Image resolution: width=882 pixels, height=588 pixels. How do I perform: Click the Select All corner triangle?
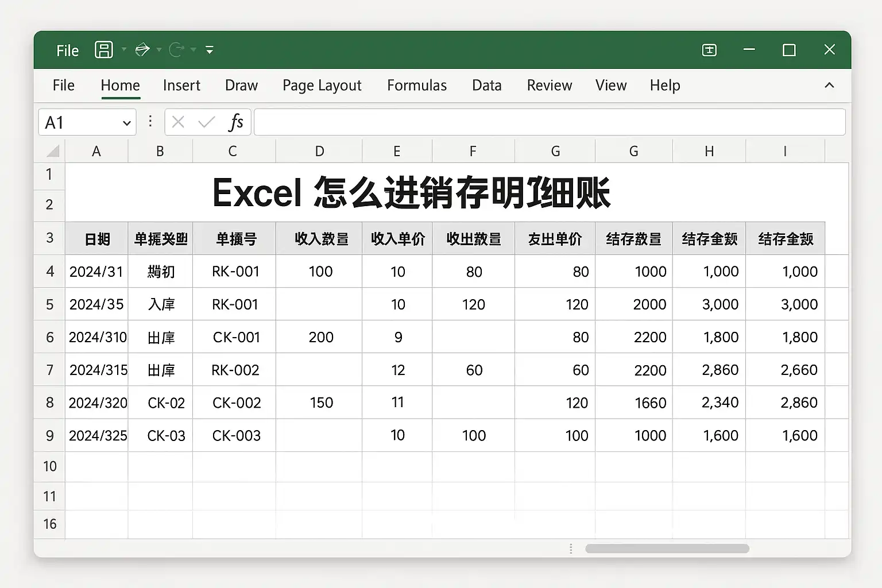pyautogui.click(x=53, y=151)
